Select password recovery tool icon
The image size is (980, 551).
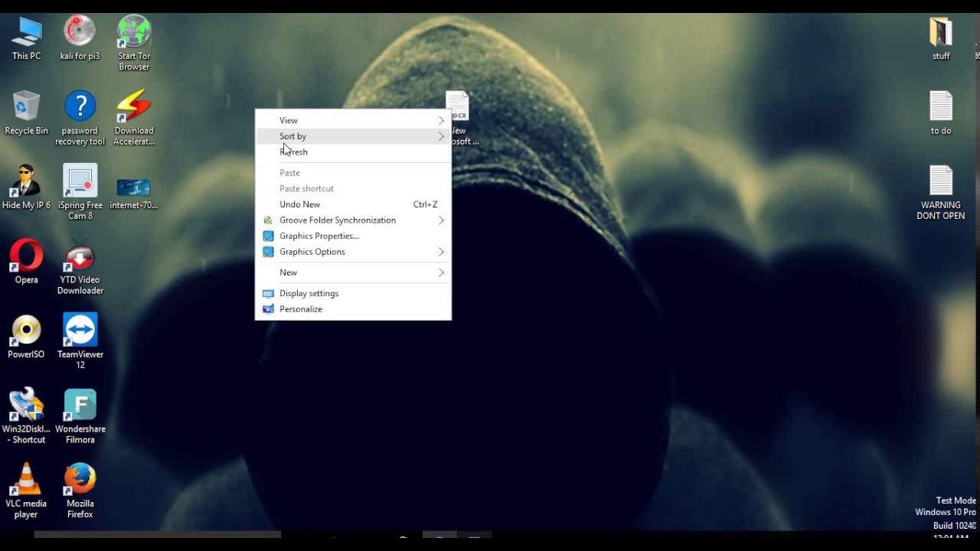click(x=80, y=118)
